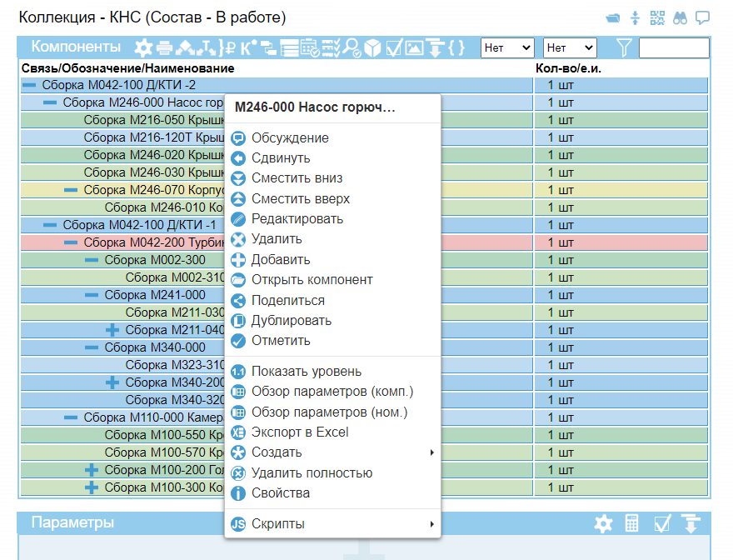The height and width of the screenshot is (560, 733).
Task: Choose Редактировать from the context menu
Action: (x=297, y=219)
